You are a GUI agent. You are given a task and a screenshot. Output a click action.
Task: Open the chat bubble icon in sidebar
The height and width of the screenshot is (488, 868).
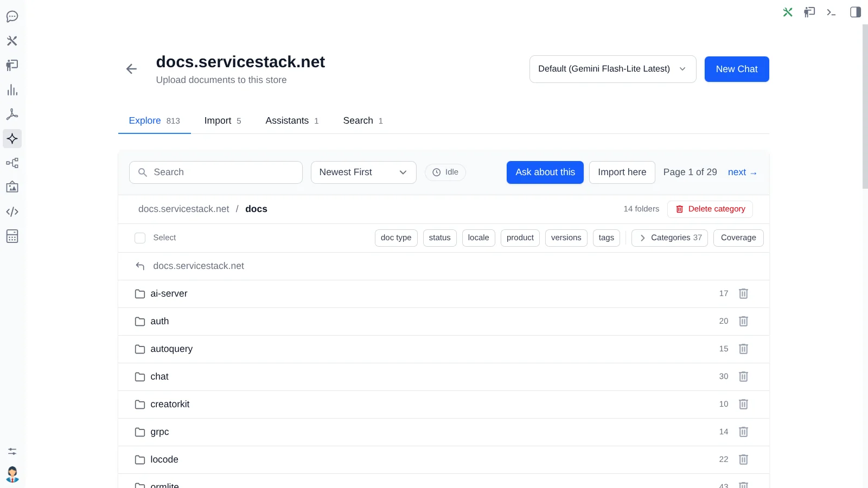tap(12, 16)
